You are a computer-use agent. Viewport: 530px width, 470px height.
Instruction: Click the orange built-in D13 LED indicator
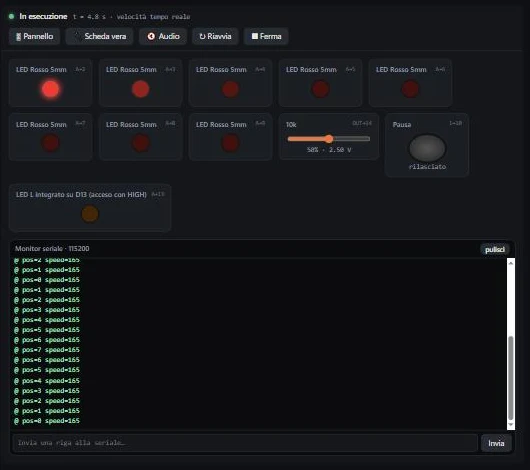point(90,214)
